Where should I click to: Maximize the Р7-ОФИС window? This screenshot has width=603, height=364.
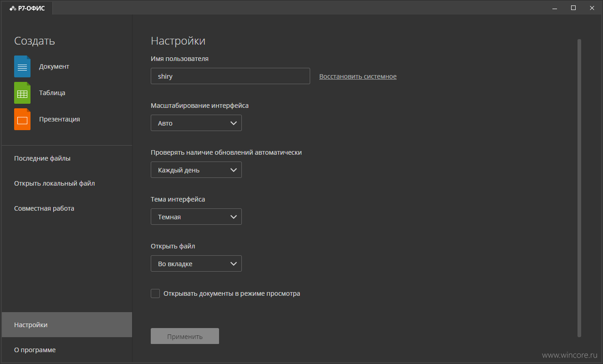[x=573, y=8]
